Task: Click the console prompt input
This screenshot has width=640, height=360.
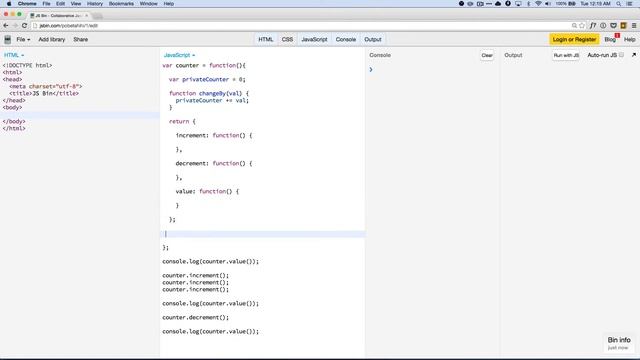Action: [x=433, y=69]
